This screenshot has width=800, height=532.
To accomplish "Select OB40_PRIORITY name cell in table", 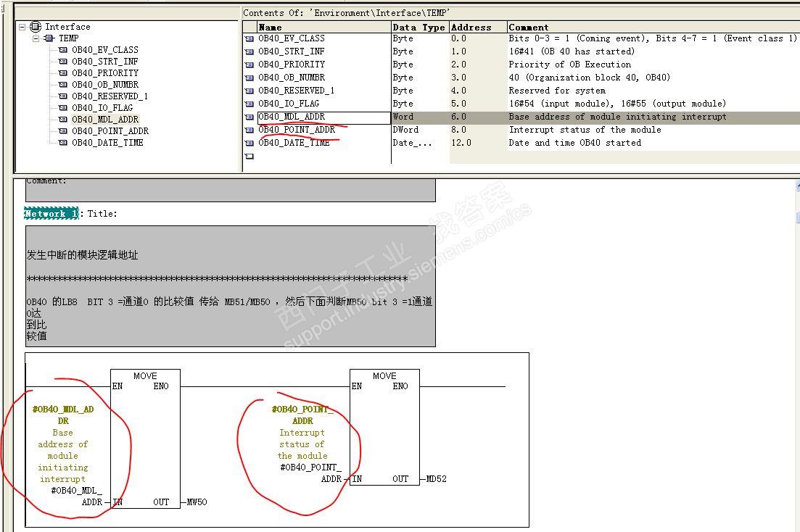I will 324,65.
